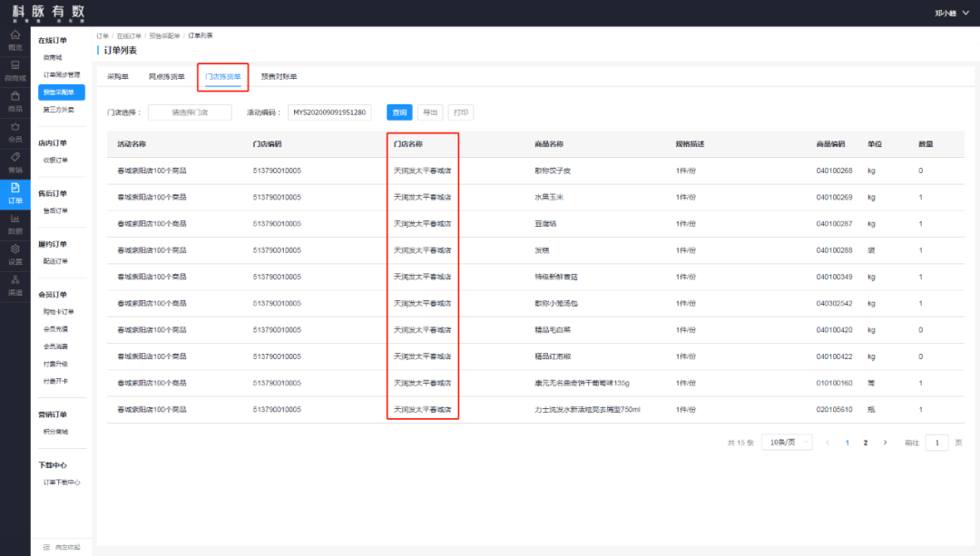This screenshot has height=556, width=980.
Task: Open 付费升级 menu item
Action: coord(55,365)
